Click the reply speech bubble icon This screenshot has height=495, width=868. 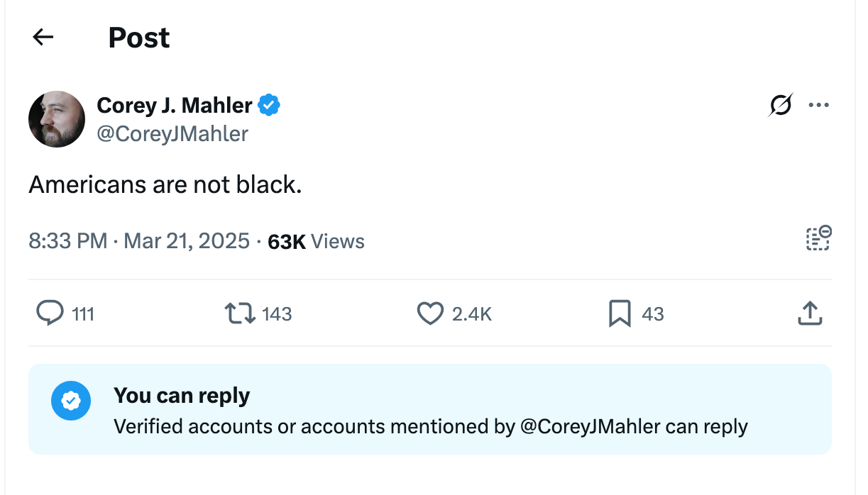point(50,313)
